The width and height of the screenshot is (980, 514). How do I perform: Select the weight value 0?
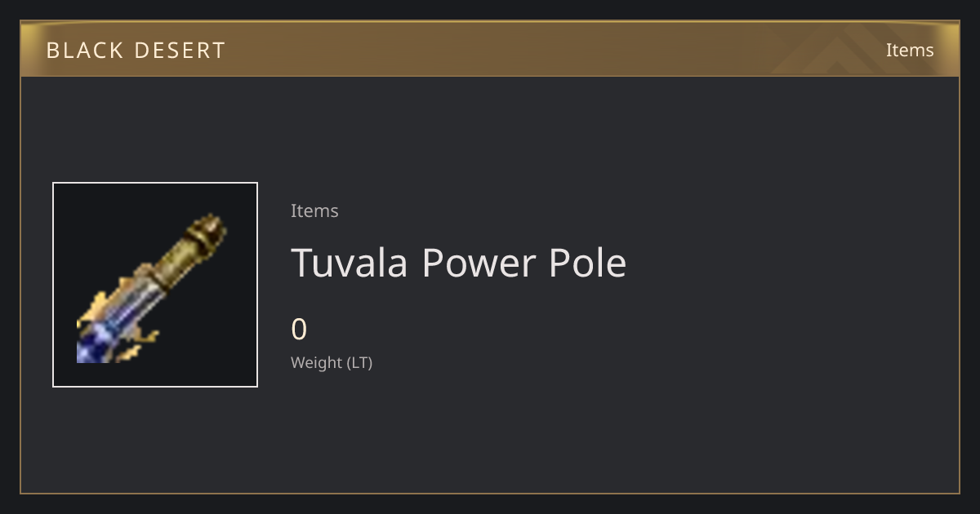click(x=299, y=330)
